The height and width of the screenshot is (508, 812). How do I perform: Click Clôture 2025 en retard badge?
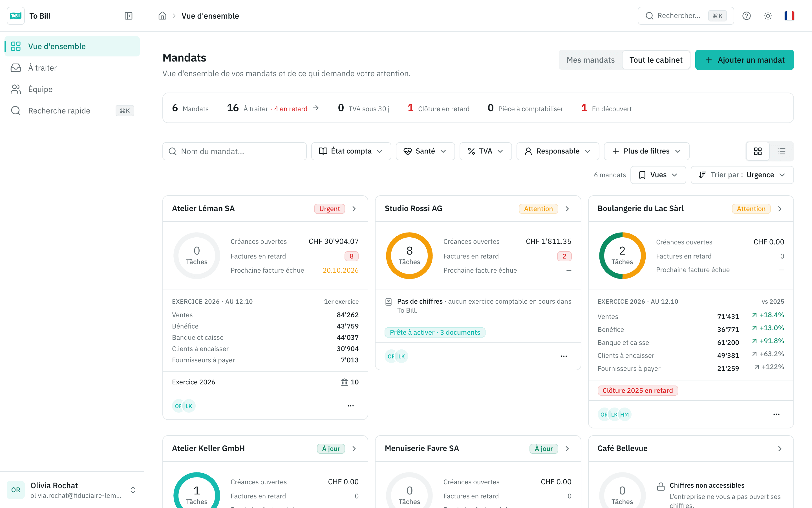click(x=637, y=390)
